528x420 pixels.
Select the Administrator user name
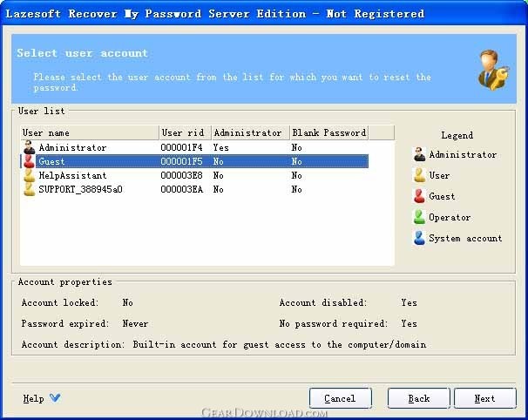pos(72,147)
